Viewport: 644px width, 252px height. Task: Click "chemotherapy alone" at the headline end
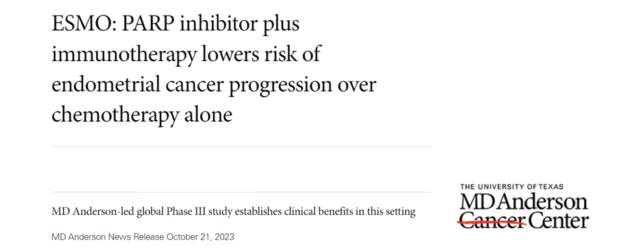pos(142,116)
